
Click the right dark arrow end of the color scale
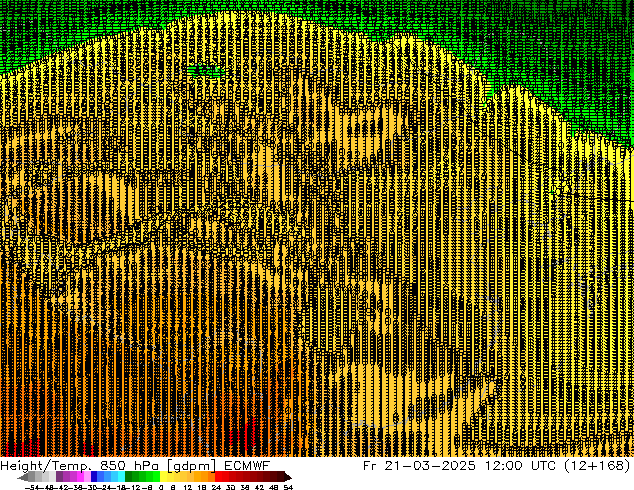[x=288, y=477]
